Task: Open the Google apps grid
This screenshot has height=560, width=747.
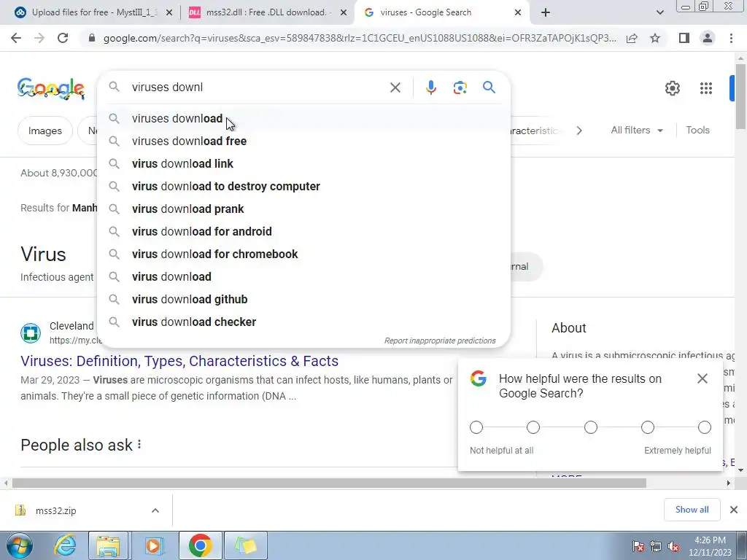Action: click(705, 88)
